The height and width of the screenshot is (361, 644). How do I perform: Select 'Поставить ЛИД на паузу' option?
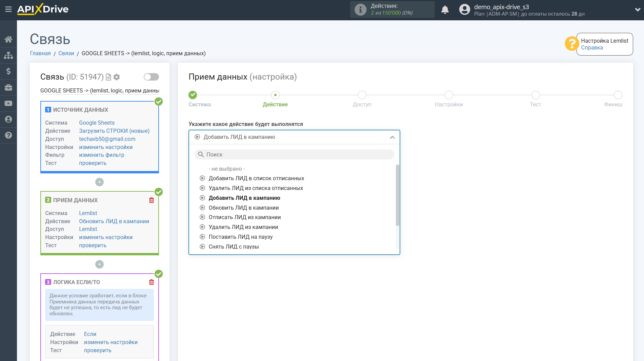click(x=241, y=237)
